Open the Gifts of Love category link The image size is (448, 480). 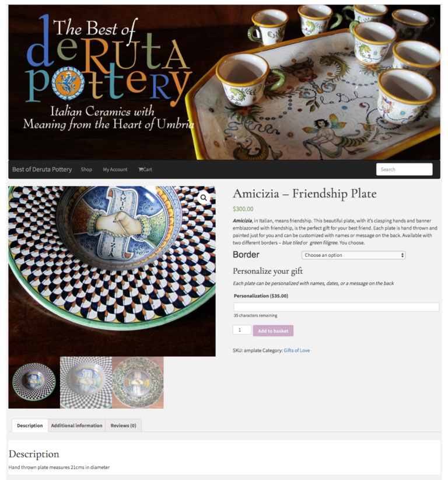click(297, 350)
